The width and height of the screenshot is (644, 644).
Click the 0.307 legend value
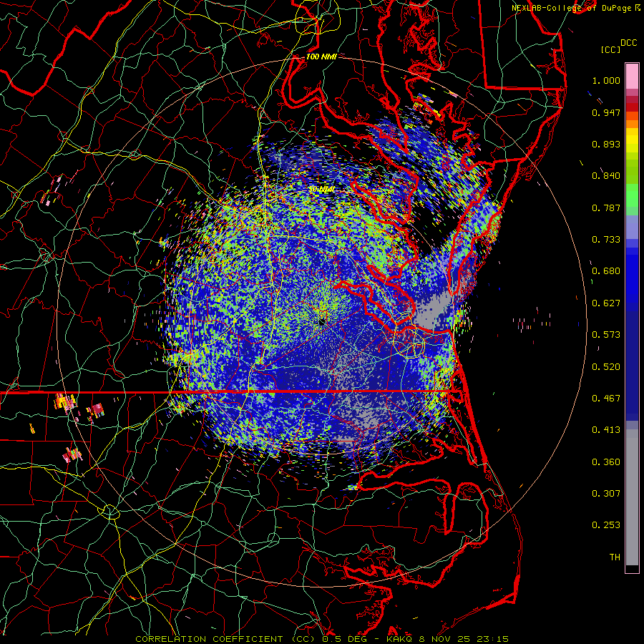tap(606, 494)
